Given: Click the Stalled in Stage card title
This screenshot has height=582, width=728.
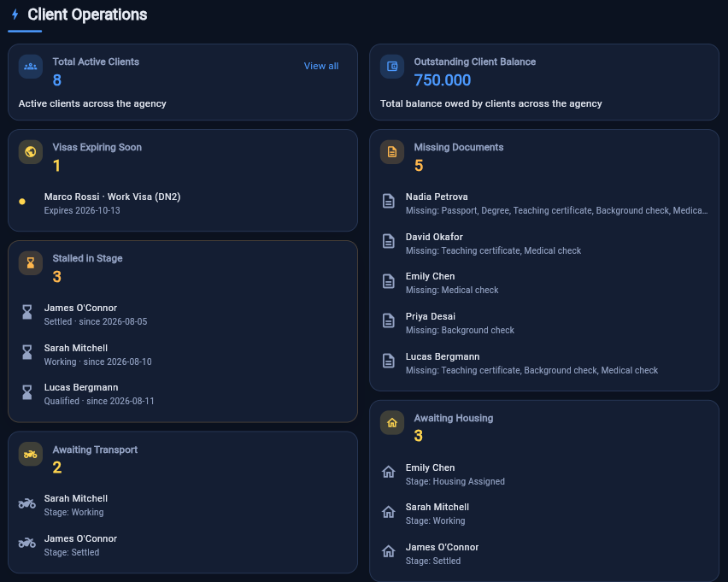Looking at the screenshot, I should point(87,258).
